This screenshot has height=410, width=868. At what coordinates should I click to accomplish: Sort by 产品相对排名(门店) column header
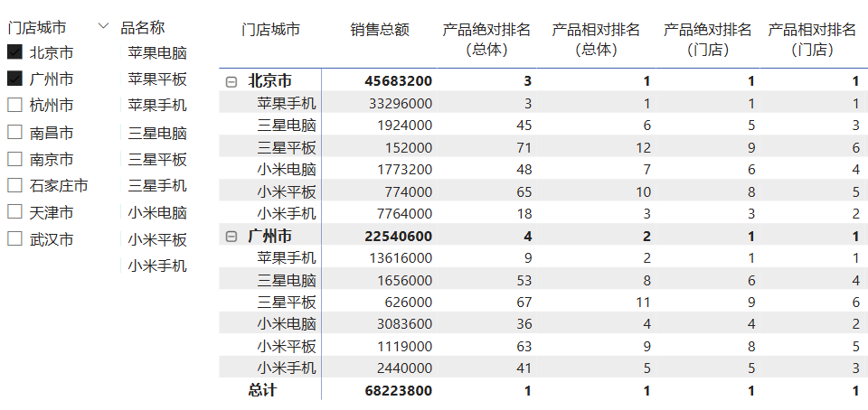click(812, 39)
